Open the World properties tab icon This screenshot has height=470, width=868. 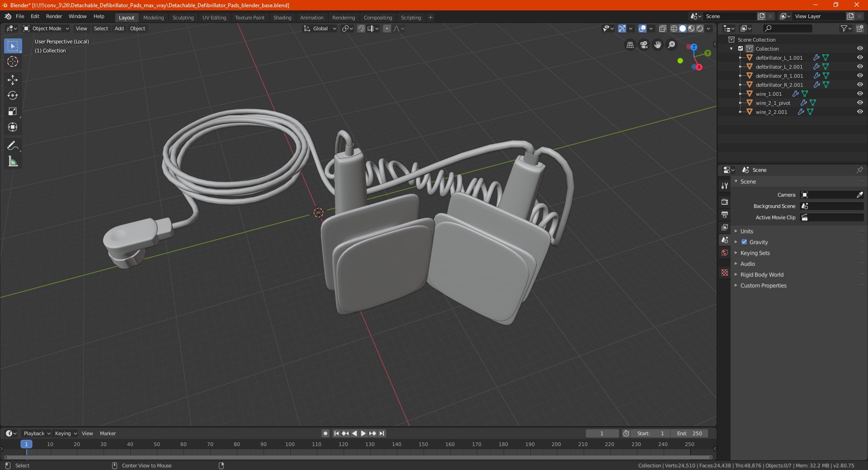[725, 253]
